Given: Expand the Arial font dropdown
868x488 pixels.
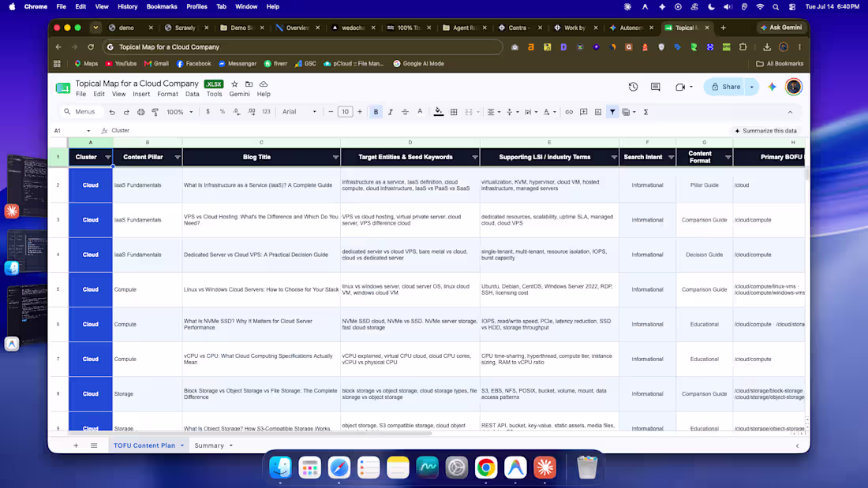Looking at the screenshot, I should pos(300,112).
